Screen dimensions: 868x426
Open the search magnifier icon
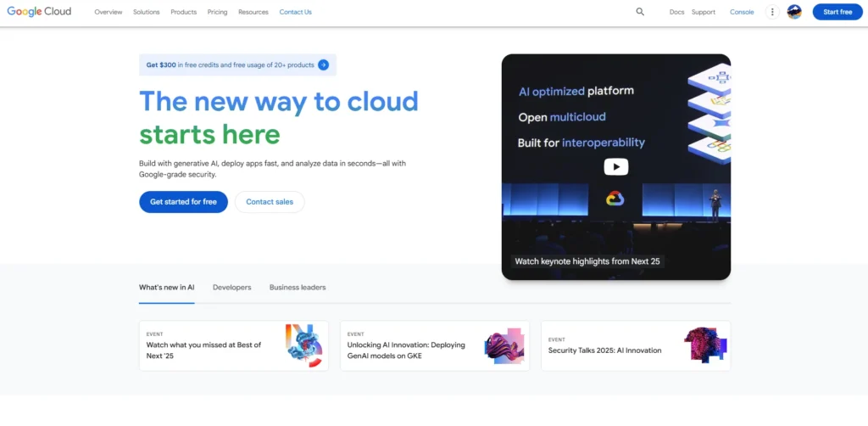[x=640, y=12]
